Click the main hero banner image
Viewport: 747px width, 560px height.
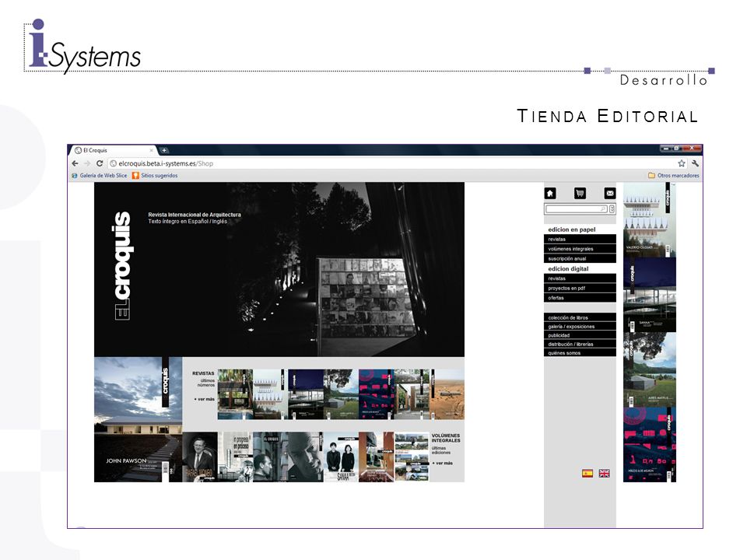pyautogui.click(x=279, y=270)
